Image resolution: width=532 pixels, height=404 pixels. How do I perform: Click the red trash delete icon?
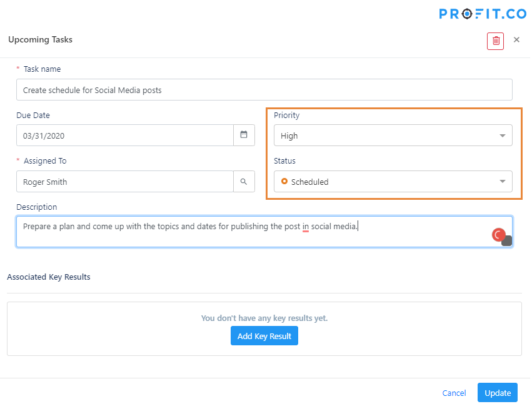[496, 41]
